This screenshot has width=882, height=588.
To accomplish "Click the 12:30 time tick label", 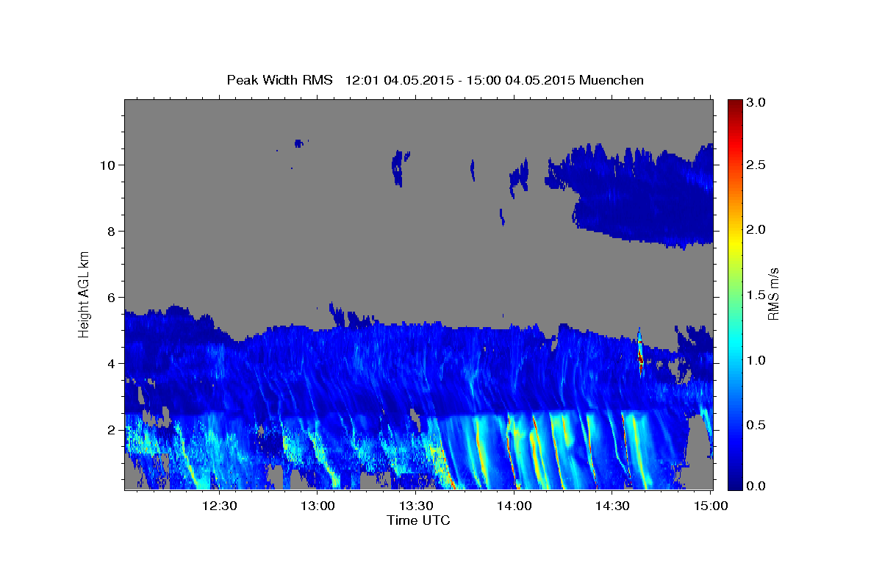I will [x=220, y=506].
